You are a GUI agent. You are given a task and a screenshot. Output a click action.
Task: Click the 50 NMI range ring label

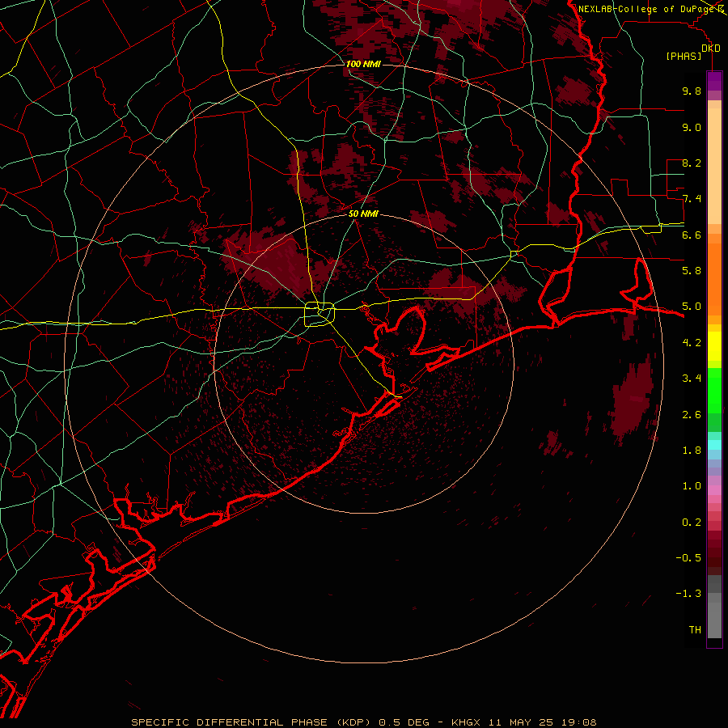(363, 214)
